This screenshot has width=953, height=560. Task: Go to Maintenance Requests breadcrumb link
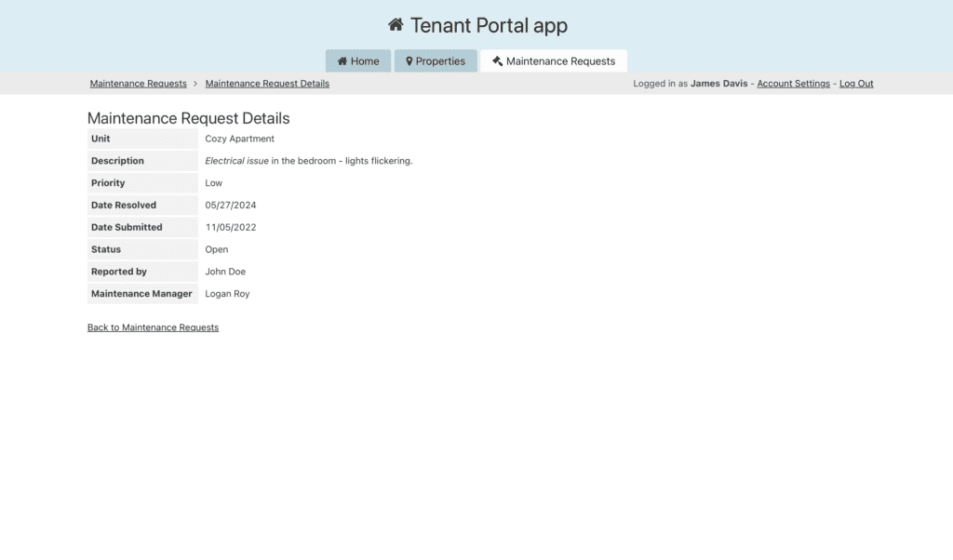(138, 84)
